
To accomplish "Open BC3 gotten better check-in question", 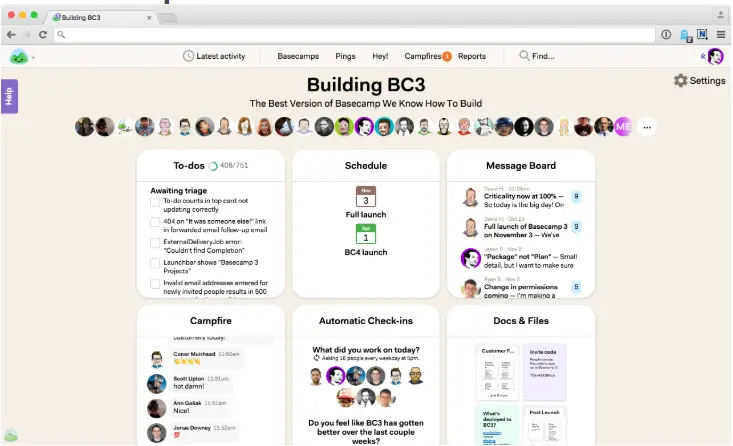I will tap(366, 432).
